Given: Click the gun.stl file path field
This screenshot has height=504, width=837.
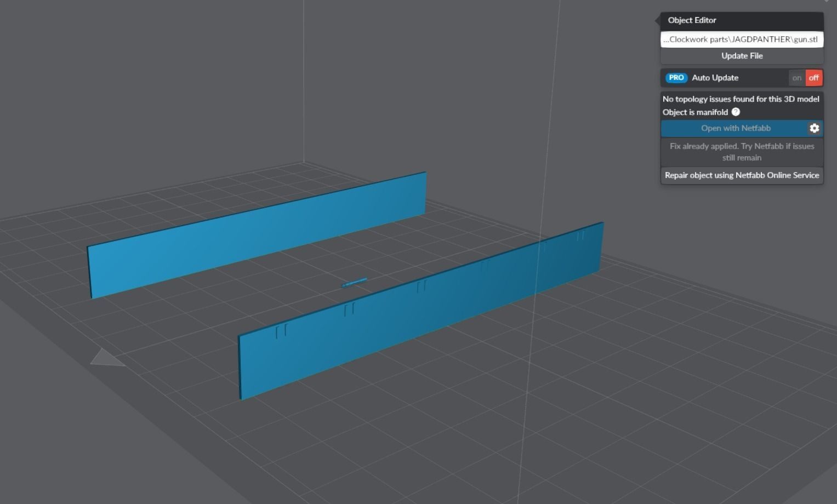Looking at the screenshot, I should click(742, 39).
